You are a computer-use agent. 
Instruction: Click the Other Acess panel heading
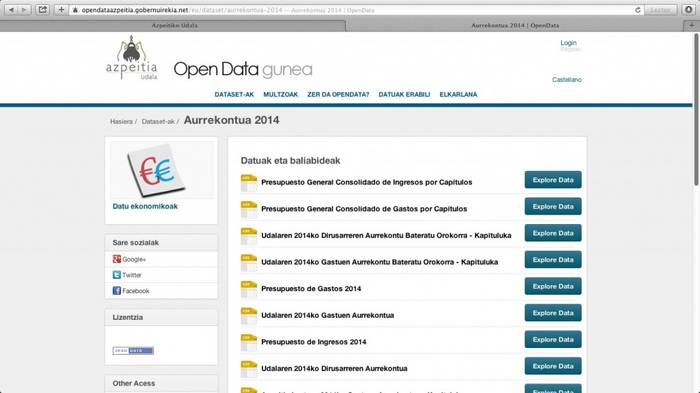pyautogui.click(x=133, y=383)
